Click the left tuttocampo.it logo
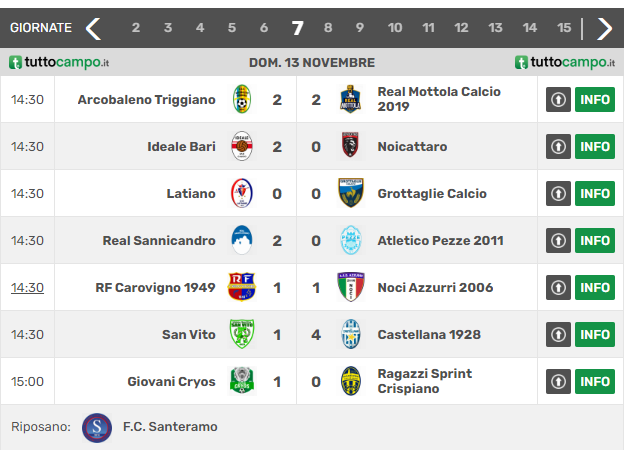The width and height of the screenshot is (632, 450). (59, 62)
